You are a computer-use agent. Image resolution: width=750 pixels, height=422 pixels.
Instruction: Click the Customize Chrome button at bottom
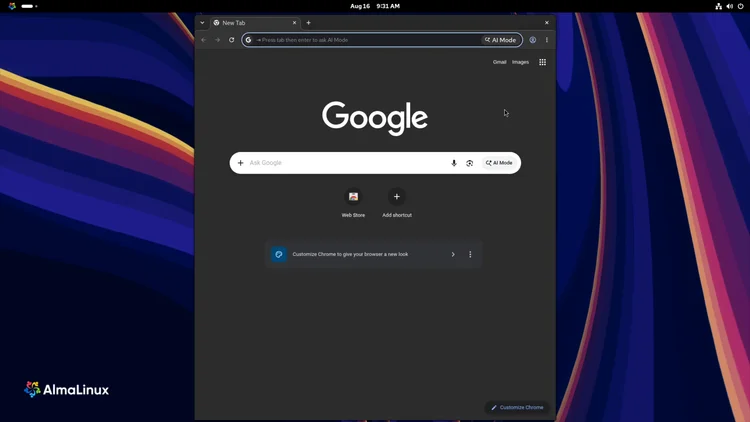coord(517,408)
